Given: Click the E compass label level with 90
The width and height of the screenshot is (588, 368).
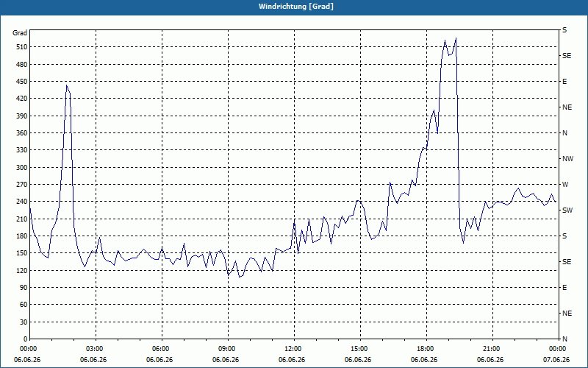Looking at the screenshot, I should tap(564, 288).
